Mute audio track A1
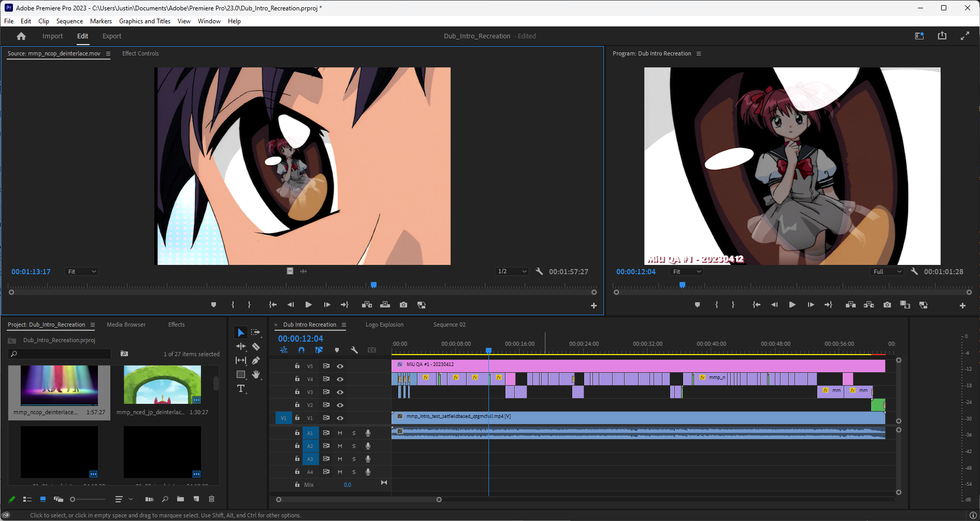This screenshot has width=980, height=521. coord(340,433)
